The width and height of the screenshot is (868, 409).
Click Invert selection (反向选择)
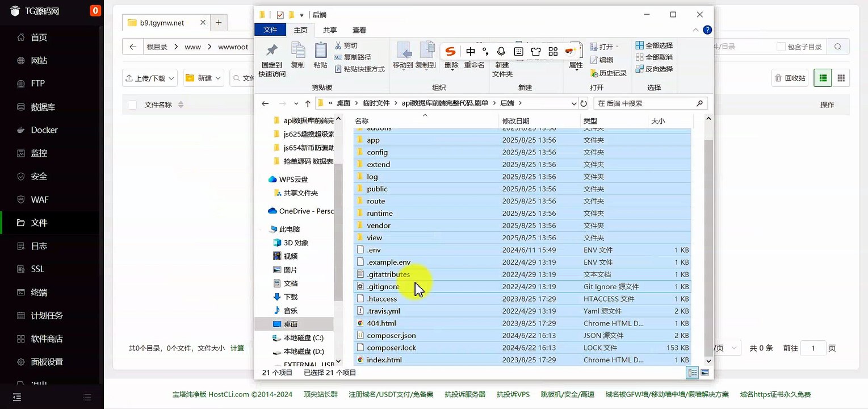(654, 69)
